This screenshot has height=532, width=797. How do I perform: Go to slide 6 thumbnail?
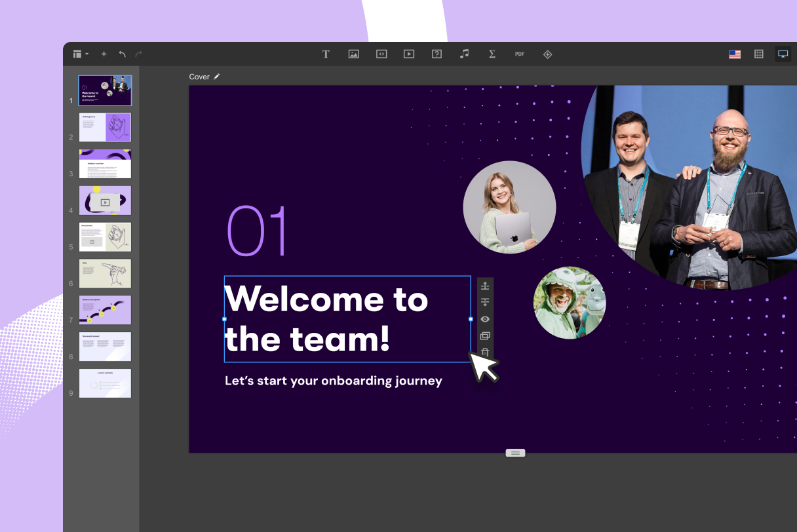(105, 273)
